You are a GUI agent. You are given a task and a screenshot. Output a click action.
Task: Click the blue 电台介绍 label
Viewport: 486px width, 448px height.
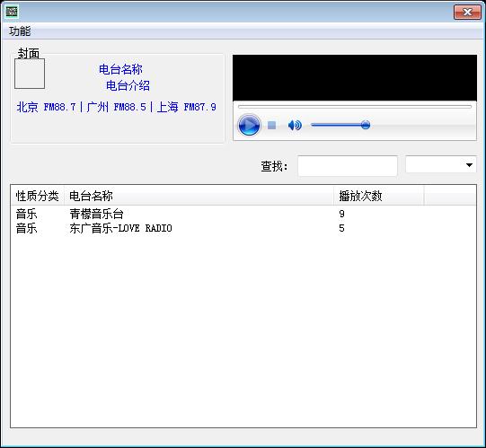[128, 85]
